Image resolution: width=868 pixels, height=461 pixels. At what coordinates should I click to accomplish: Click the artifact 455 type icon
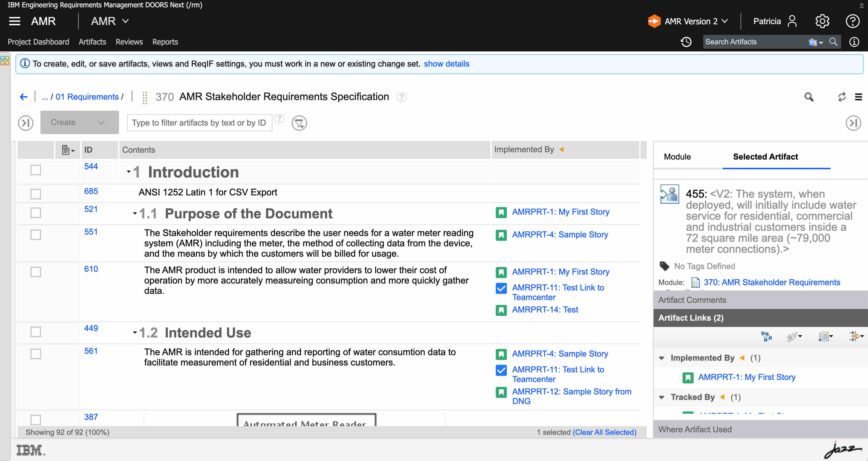[669, 194]
